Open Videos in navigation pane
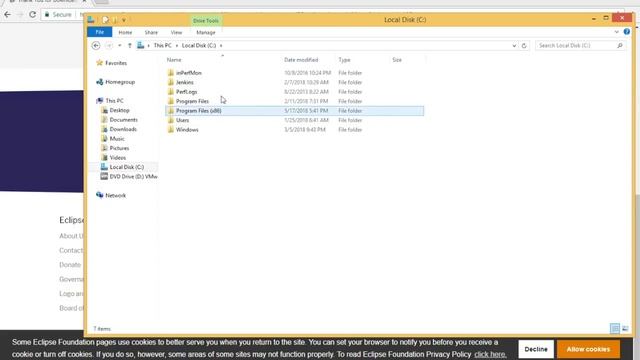The height and width of the screenshot is (360, 640). coord(118,158)
